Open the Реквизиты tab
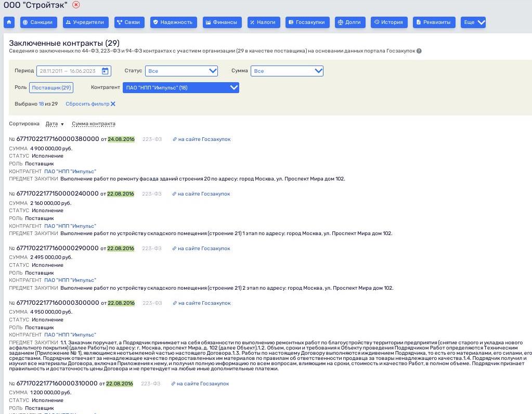The height and width of the screenshot is (414, 532). pos(434,22)
